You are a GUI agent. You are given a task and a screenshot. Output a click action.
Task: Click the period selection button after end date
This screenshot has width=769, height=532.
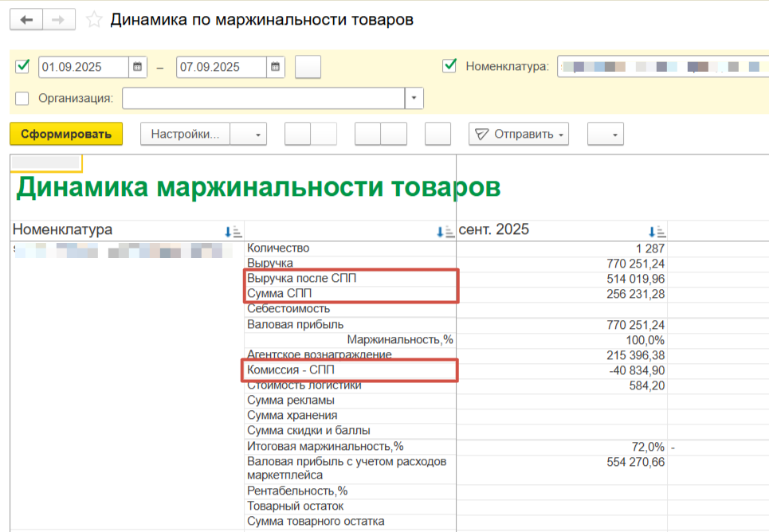[308, 67]
